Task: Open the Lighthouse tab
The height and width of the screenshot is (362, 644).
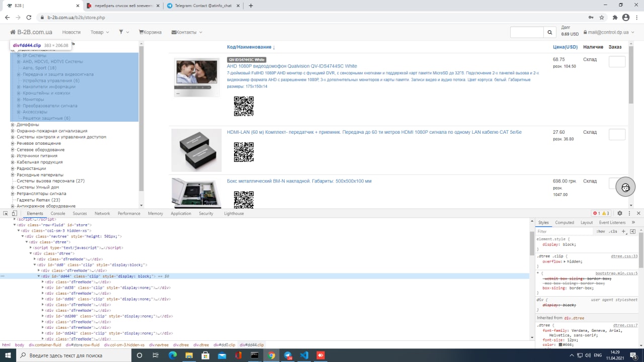Action: 234,213
